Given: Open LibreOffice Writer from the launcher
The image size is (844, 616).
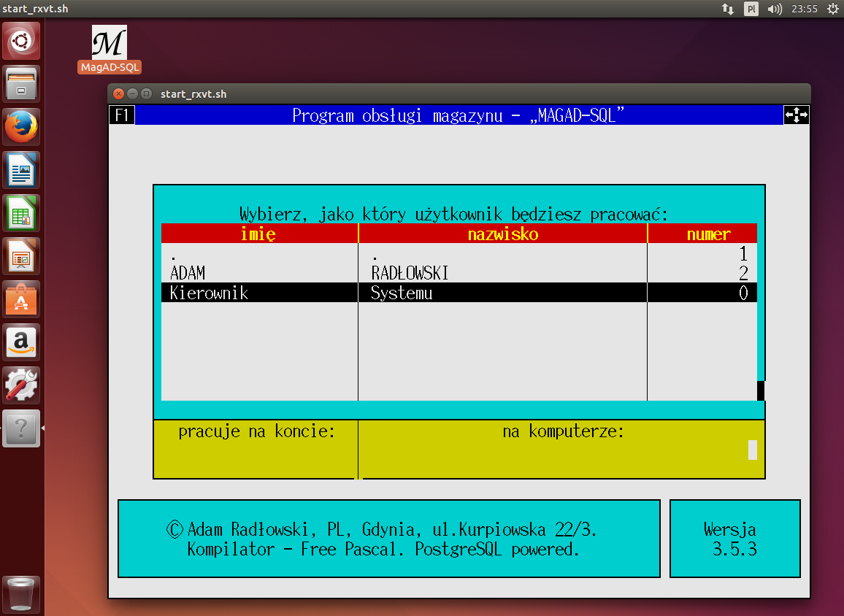Looking at the screenshot, I should pyautogui.click(x=21, y=169).
